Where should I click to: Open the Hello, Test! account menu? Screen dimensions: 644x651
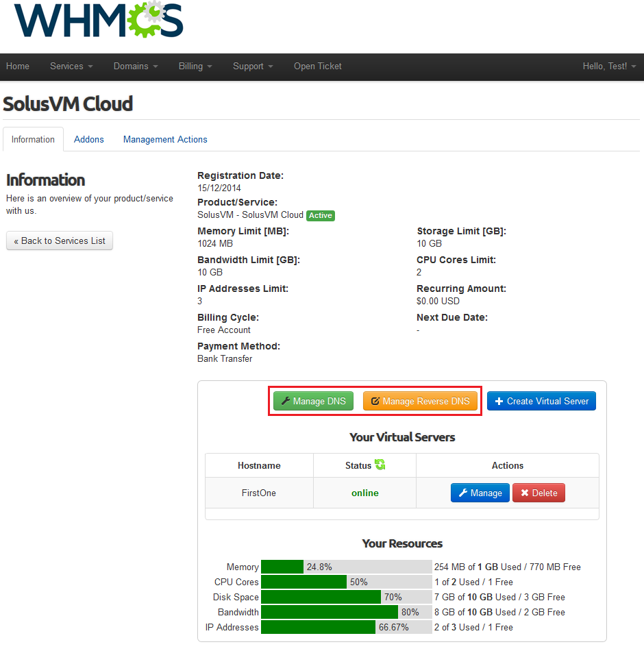[x=609, y=66]
